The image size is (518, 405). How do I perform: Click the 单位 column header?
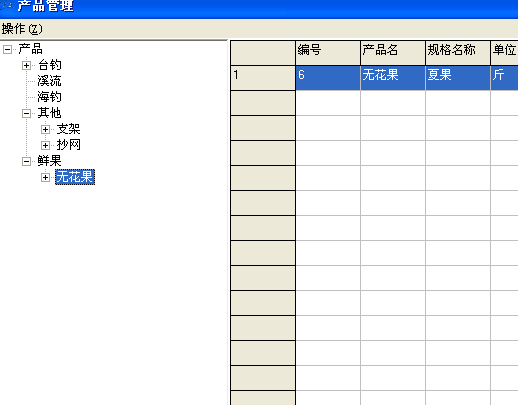(505, 53)
